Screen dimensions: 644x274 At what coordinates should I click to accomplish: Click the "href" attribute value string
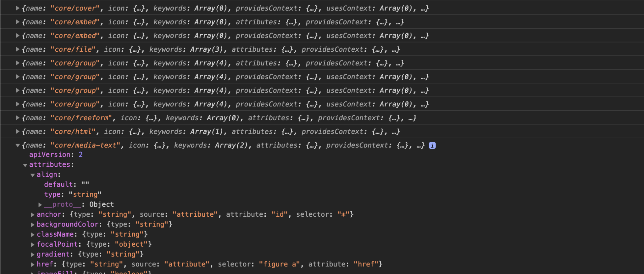tap(366, 264)
